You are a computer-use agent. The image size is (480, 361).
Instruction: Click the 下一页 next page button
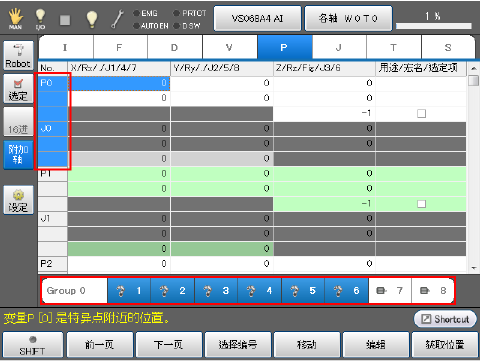168,344
